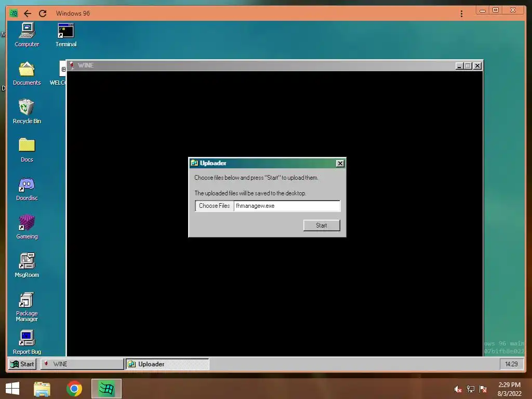Go back with the browser back arrow
Screen dimensions: 532x399
(x=28, y=13)
